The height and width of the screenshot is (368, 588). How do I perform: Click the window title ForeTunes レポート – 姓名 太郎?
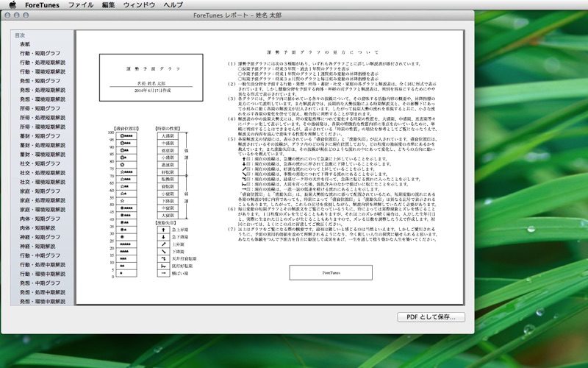click(237, 15)
